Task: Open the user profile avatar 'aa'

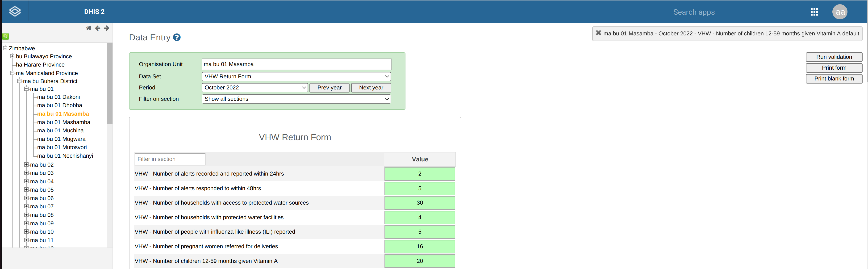Action: (x=839, y=12)
